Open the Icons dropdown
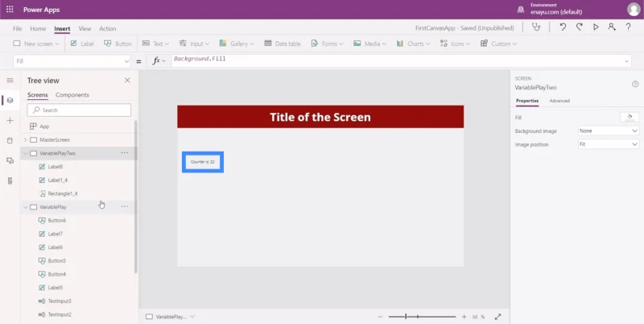Image resolution: width=644 pixels, height=324 pixels. coord(455,44)
